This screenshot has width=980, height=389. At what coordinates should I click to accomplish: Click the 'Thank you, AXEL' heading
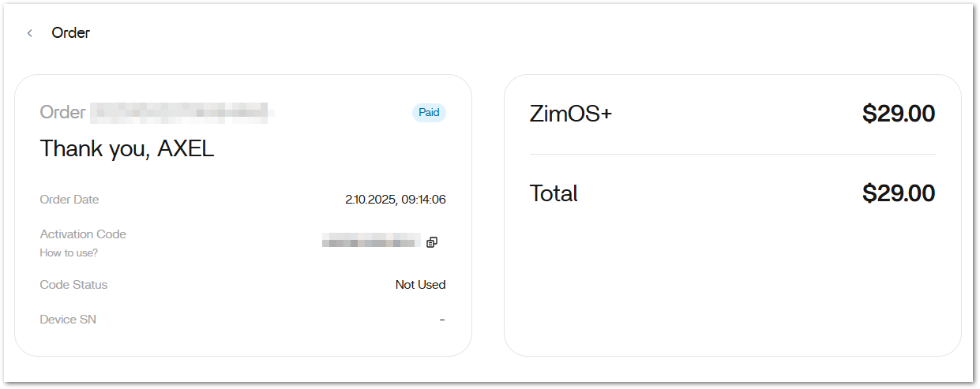pyautogui.click(x=127, y=149)
